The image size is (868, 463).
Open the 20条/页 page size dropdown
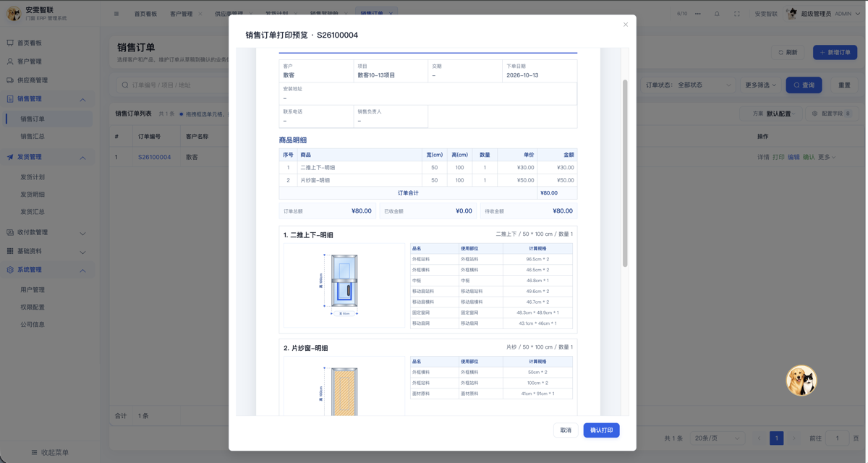tap(717, 438)
